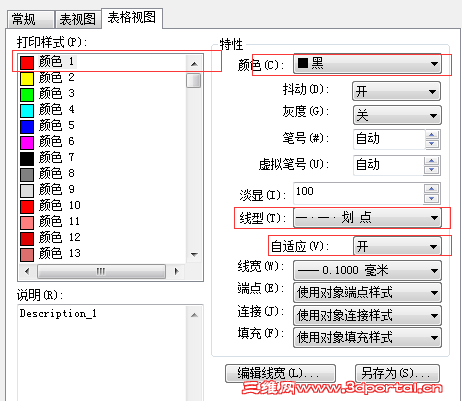
Task: Click the 淡显(I) field showing 100
Action: point(358,193)
